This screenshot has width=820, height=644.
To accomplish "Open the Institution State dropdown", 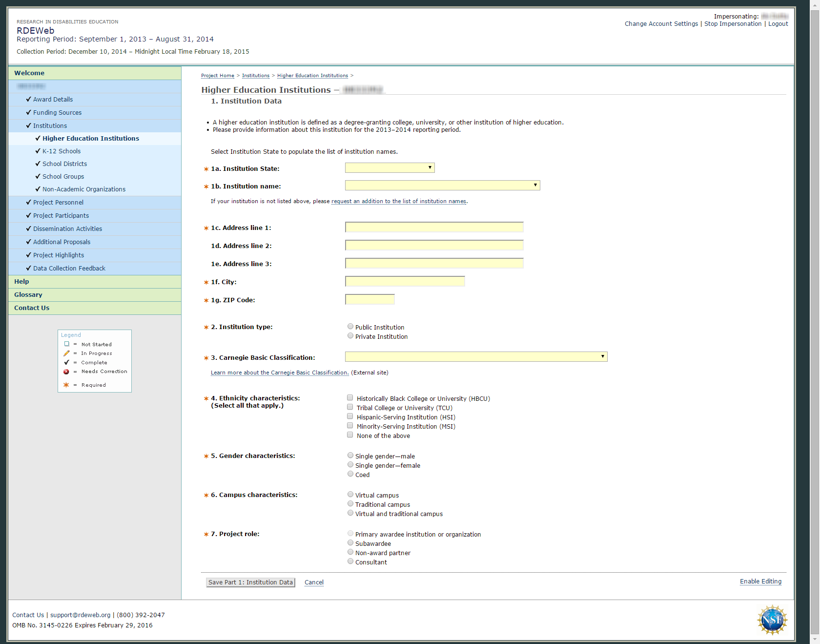I will 389,168.
